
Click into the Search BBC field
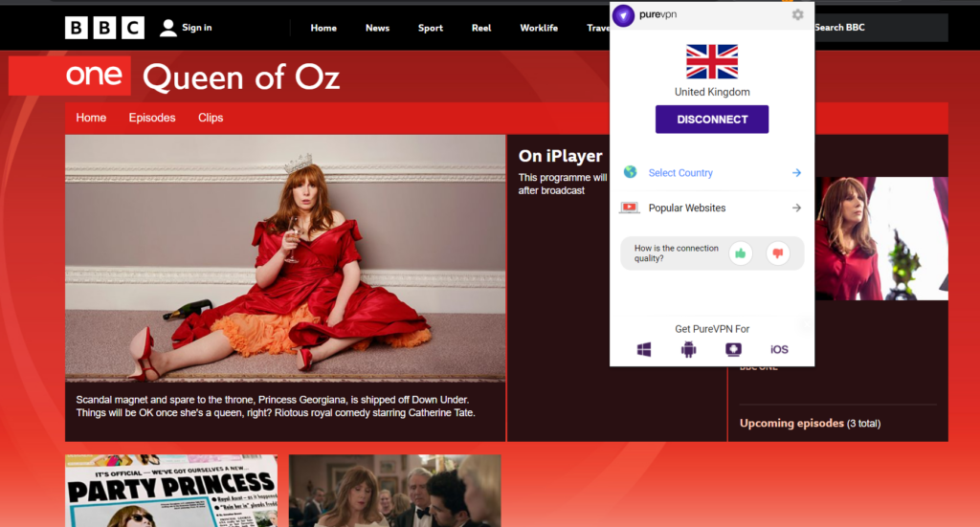click(x=876, y=28)
